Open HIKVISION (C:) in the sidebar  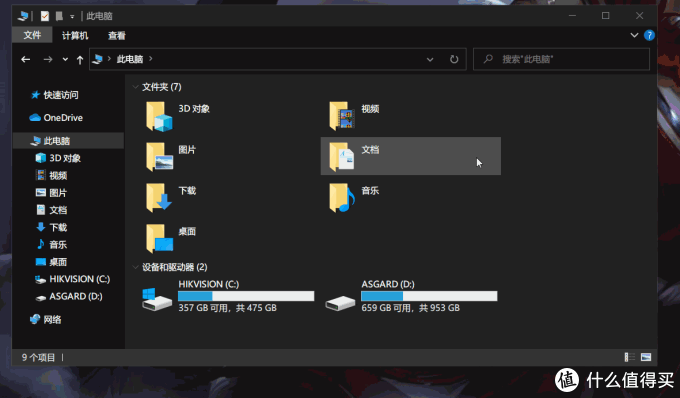pos(72,279)
